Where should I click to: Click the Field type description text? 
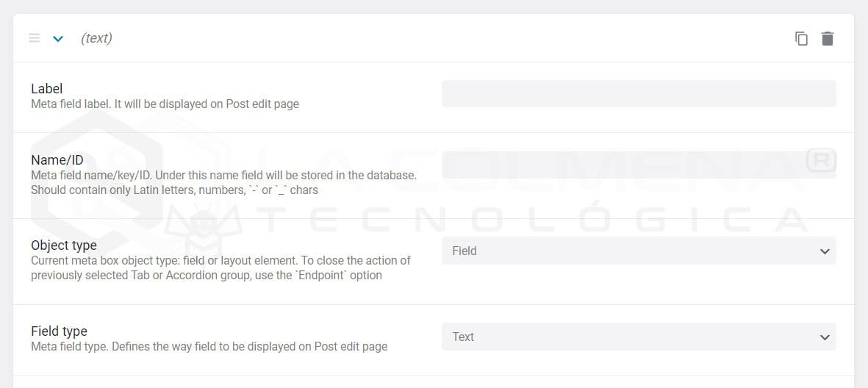pos(209,346)
